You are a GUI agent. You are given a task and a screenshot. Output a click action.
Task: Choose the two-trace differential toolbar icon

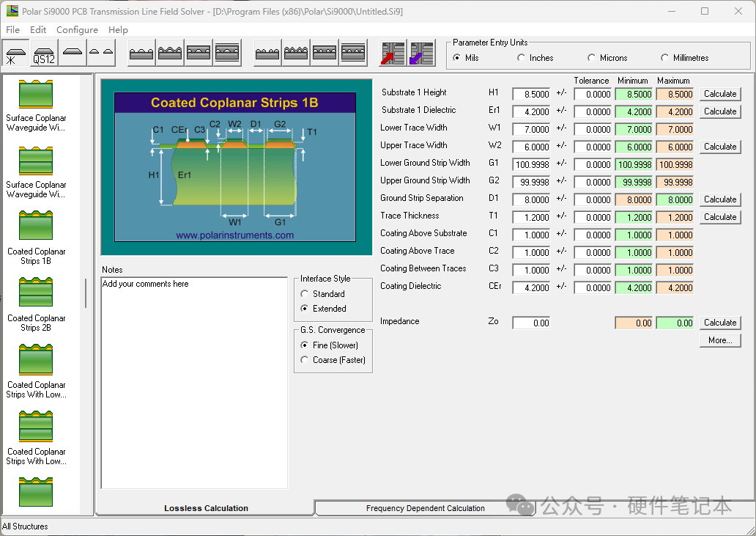[x=101, y=53]
